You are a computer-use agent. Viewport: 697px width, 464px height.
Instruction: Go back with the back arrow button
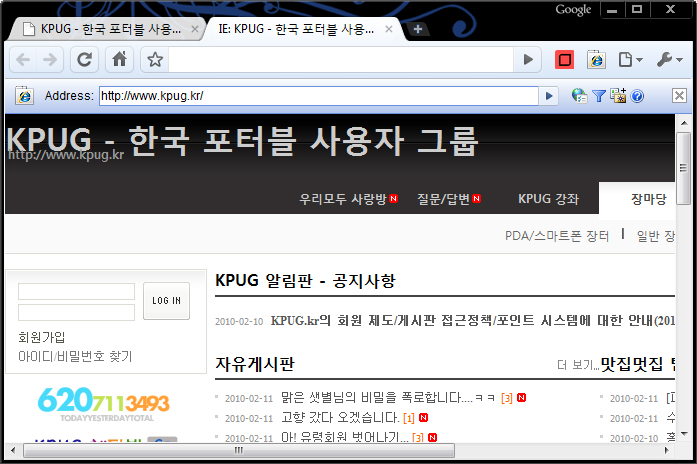(23, 59)
